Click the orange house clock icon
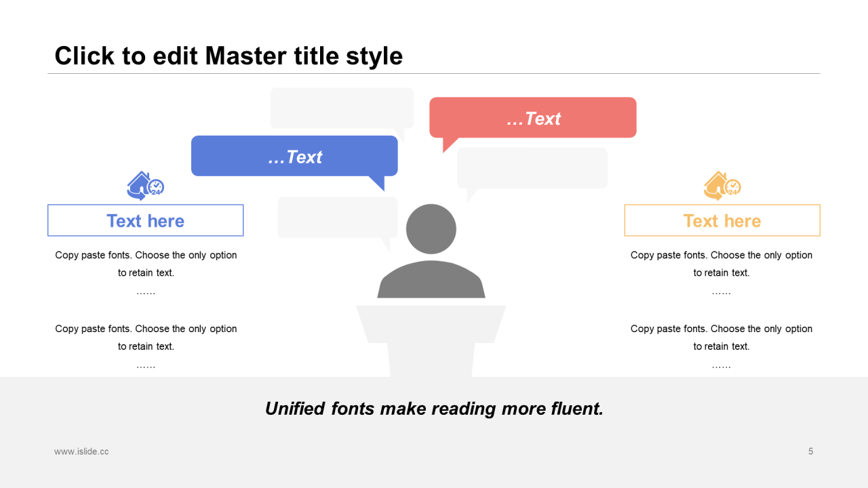This screenshot has height=488, width=868. click(x=722, y=186)
